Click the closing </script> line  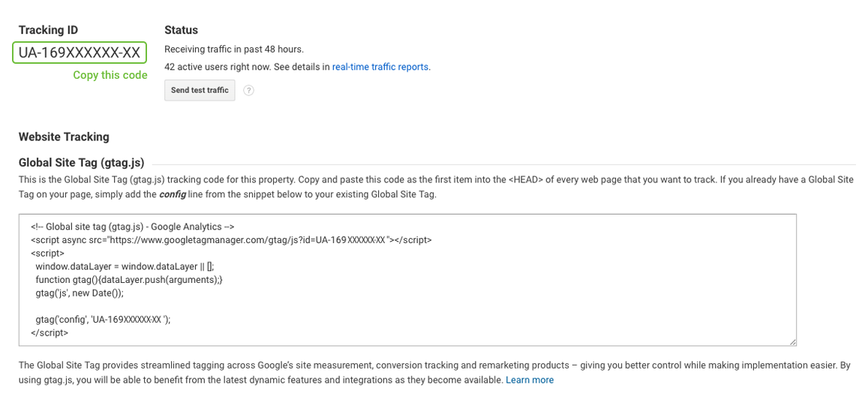tap(50, 333)
